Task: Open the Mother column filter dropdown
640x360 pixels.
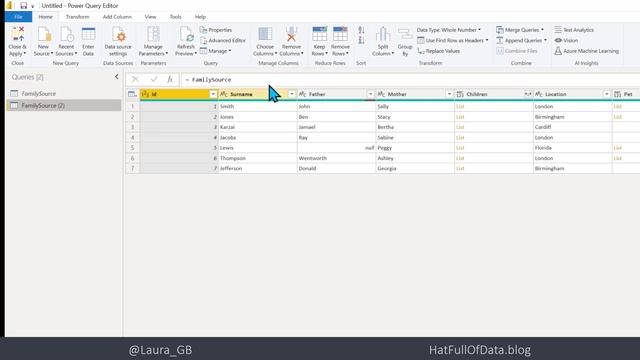Action: 449,94
